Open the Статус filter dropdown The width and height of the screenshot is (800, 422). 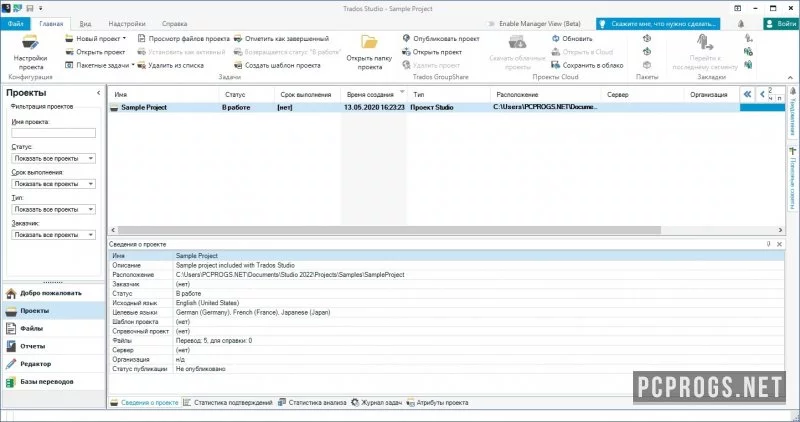[54, 158]
